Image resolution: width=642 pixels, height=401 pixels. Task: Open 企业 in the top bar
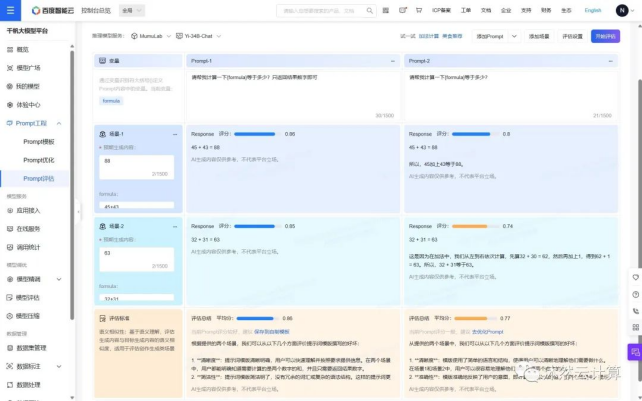pyautogui.click(x=506, y=11)
